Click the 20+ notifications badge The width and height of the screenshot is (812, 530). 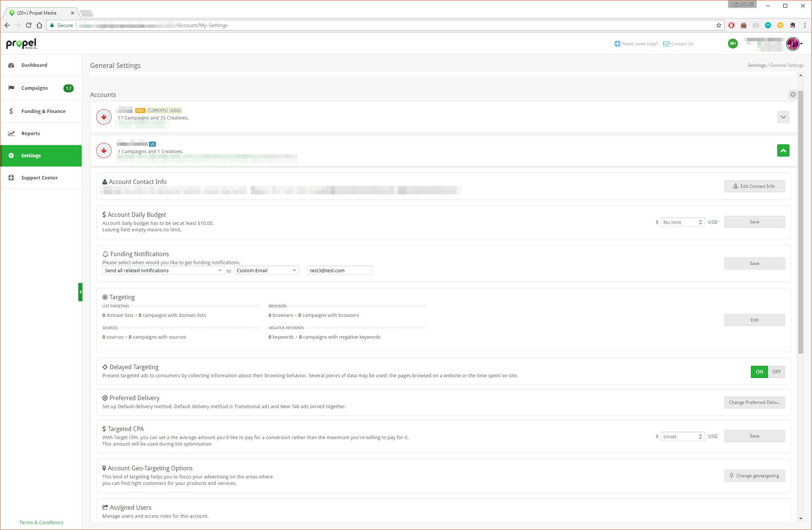(733, 44)
